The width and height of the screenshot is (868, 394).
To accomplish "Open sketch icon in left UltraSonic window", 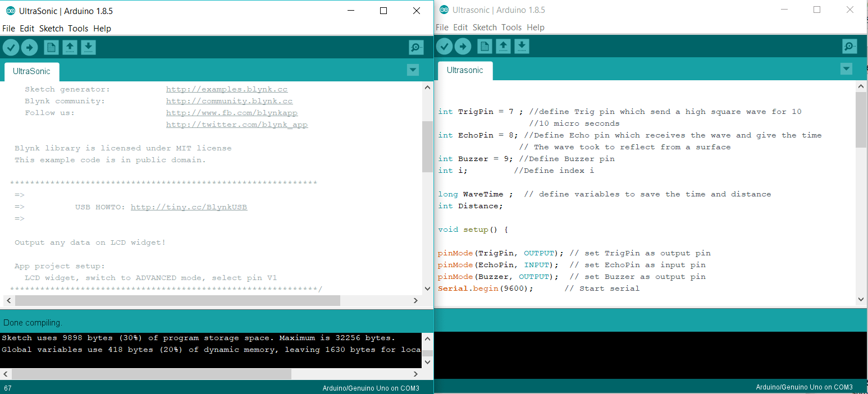I will click(70, 48).
